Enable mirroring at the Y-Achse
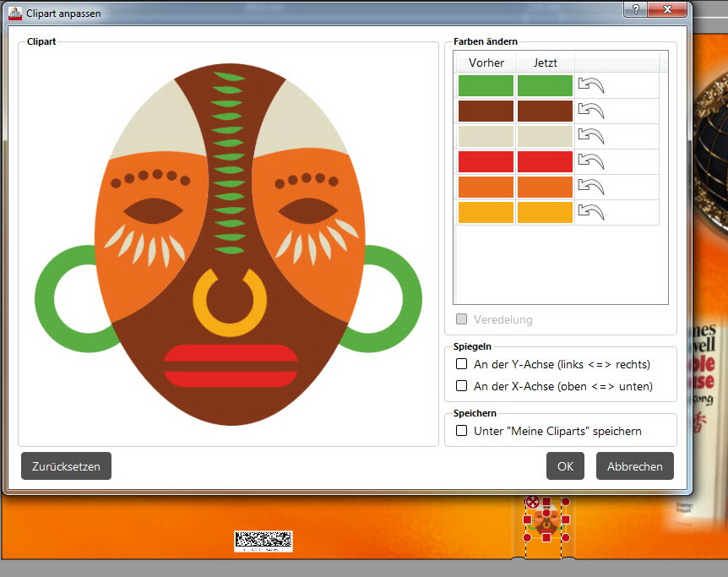This screenshot has height=577, width=728. tap(462, 364)
